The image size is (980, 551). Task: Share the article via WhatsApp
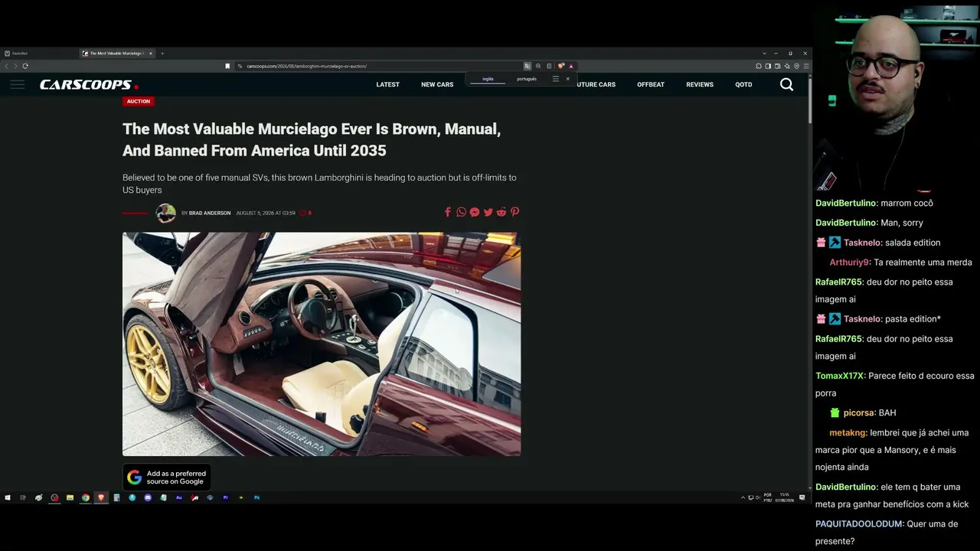click(461, 212)
